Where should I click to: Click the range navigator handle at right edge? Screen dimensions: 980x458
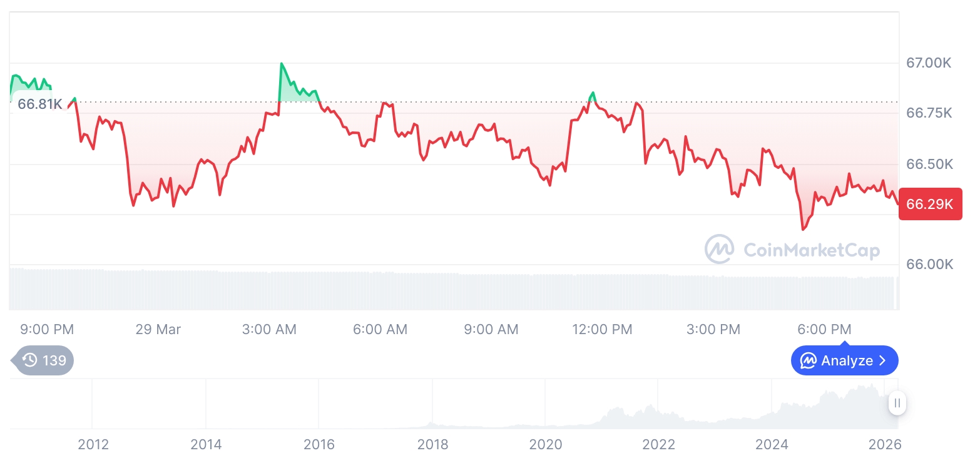[x=897, y=403]
